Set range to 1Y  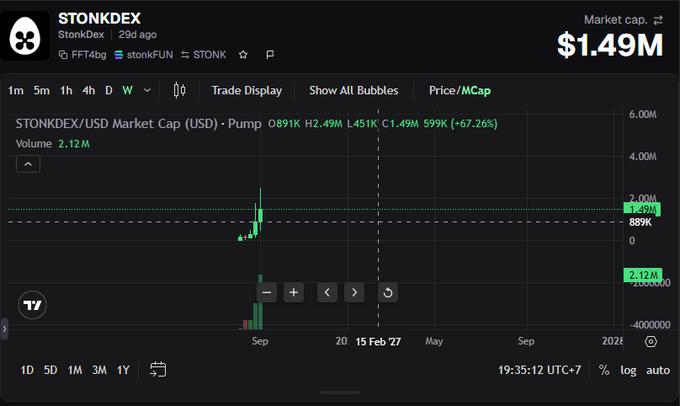point(123,370)
